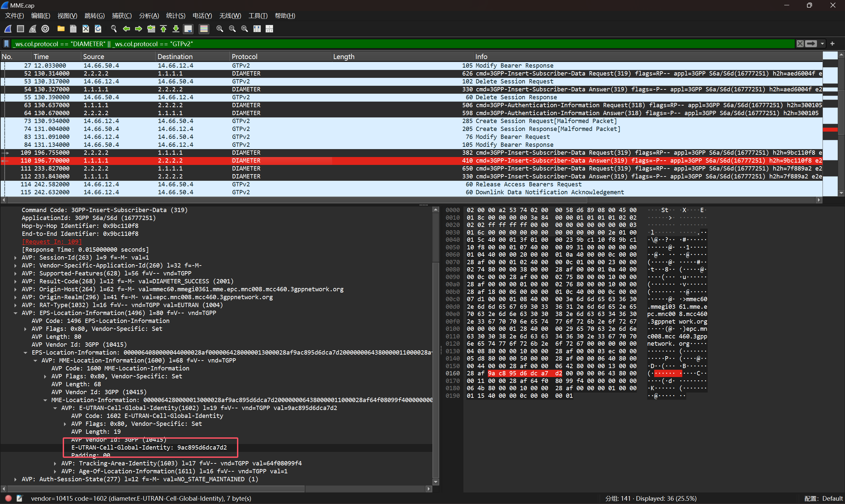845x504 pixels.
Task: Restart the current capture
Action: point(33,29)
